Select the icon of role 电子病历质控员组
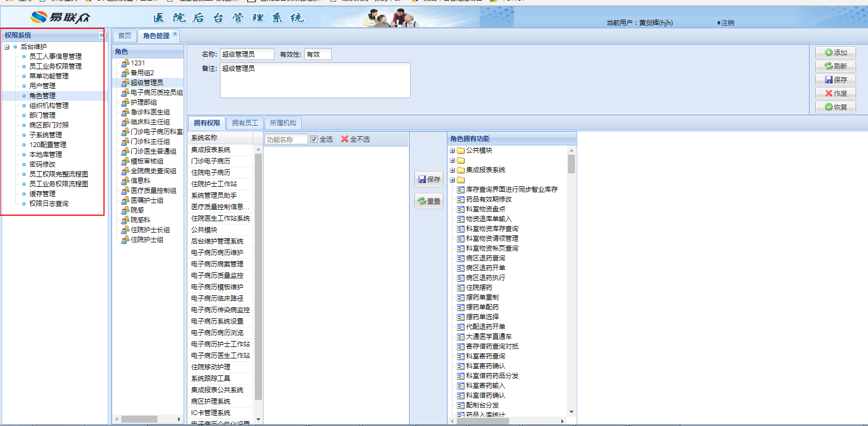This screenshot has width=868, height=426. click(125, 93)
